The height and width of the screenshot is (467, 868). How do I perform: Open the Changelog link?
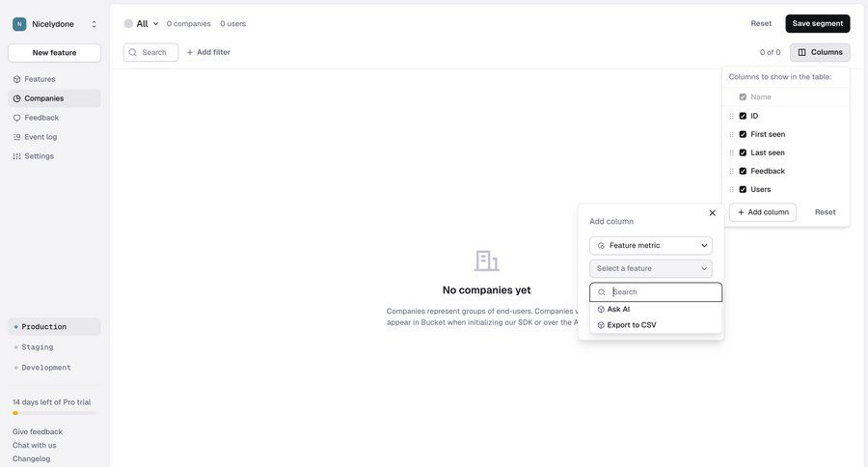tap(31, 458)
